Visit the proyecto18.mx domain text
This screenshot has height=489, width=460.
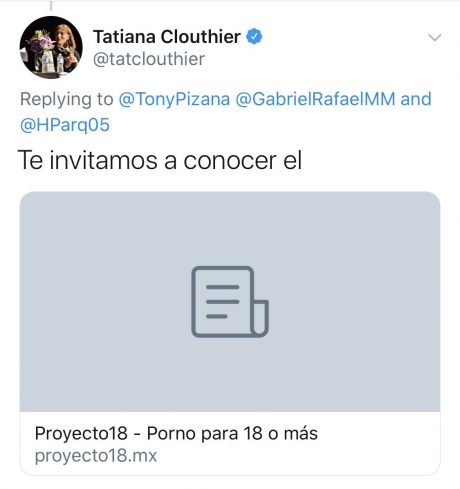[96, 455]
